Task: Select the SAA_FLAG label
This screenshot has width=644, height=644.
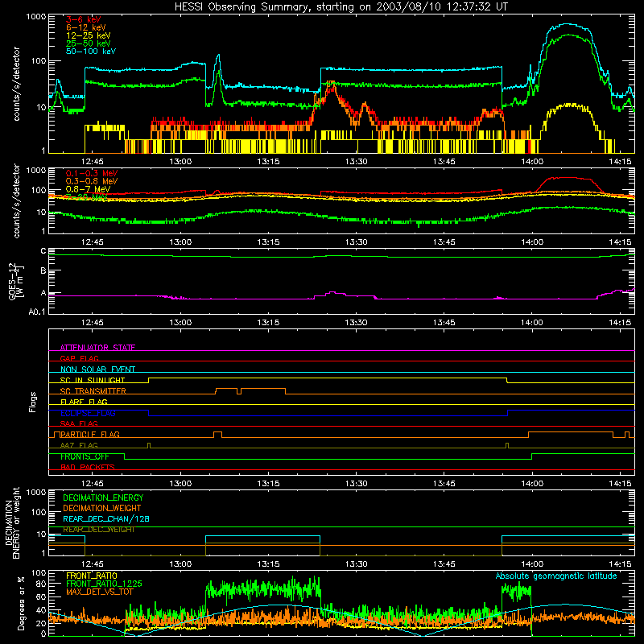Action: click(x=79, y=423)
